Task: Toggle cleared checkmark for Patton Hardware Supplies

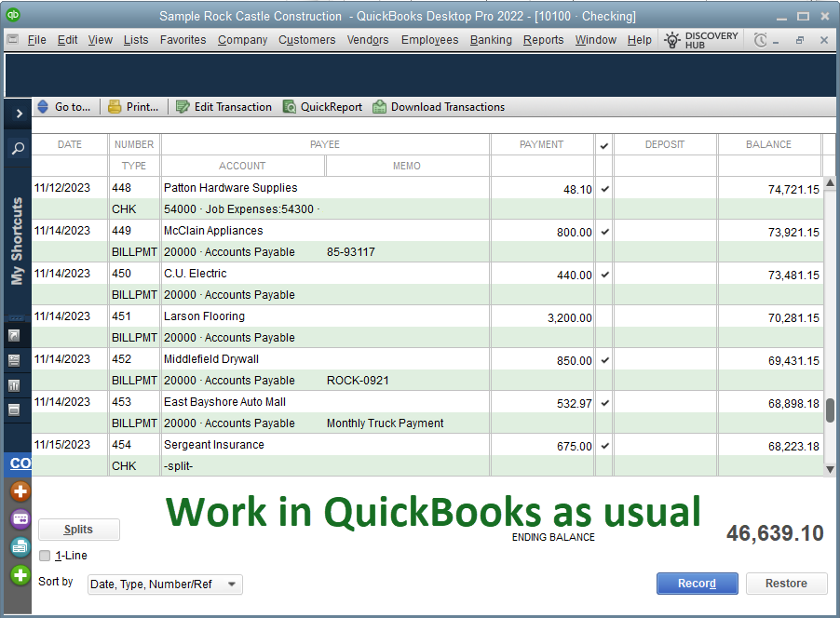Action: click(x=604, y=189)
